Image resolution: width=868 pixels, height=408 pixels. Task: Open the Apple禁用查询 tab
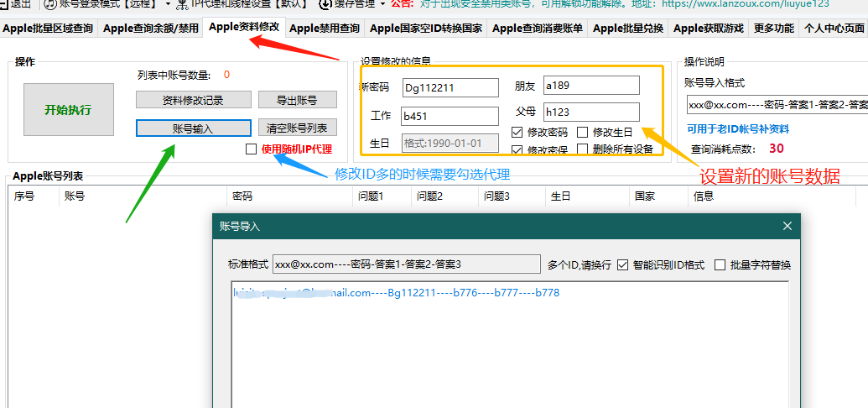click(x=325, y=29)
